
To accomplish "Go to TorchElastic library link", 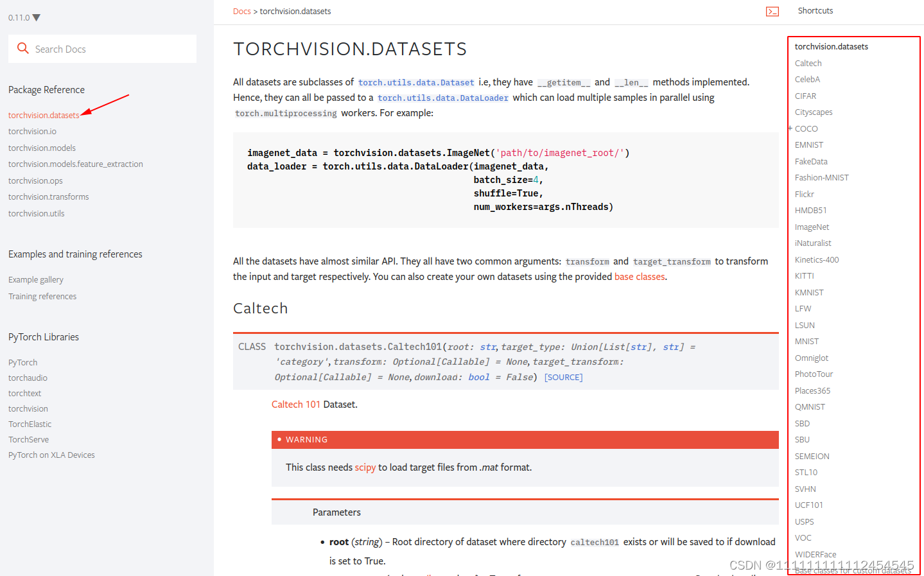I will [30, 424].
